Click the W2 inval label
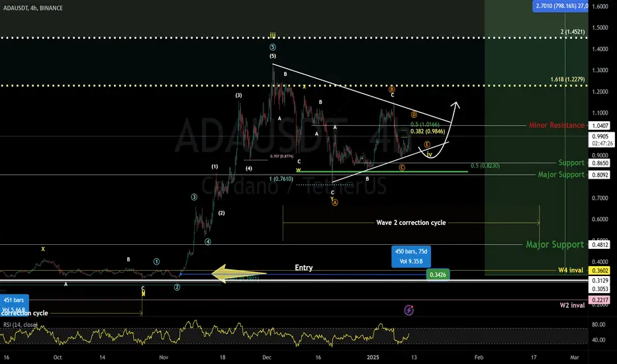 572,305
